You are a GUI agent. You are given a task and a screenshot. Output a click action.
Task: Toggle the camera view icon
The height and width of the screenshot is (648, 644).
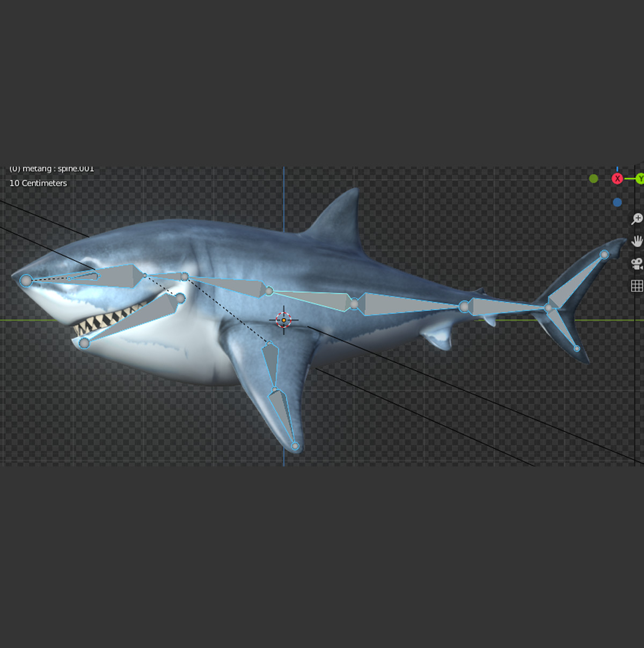pyautogui.click(x=637, y=263)
